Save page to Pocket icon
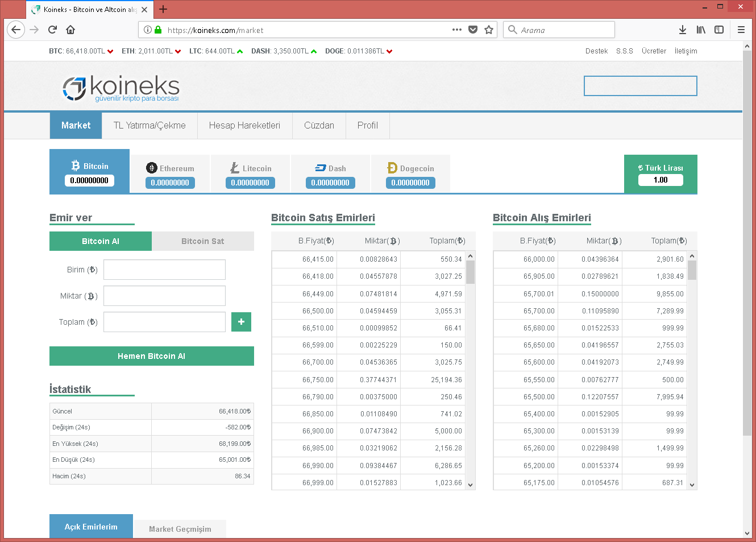The height and width of the screenshot is (542, 756). click(473, 30)
